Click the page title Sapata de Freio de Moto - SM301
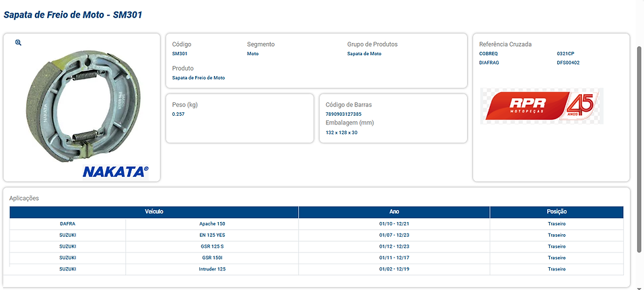Image resolution: width=644 pixels, height=290 pixels. tap(73, 15)
